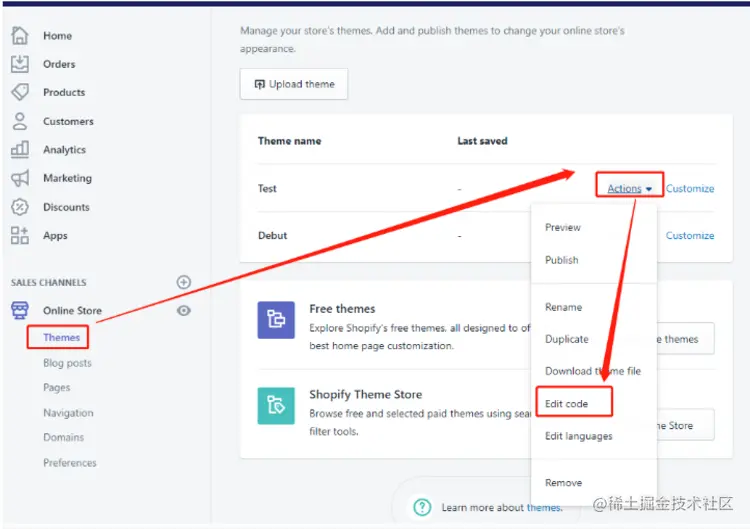Click the Test theme name
Image resolution: width=750 pixels, height=529 pixels.
point(267,188)
